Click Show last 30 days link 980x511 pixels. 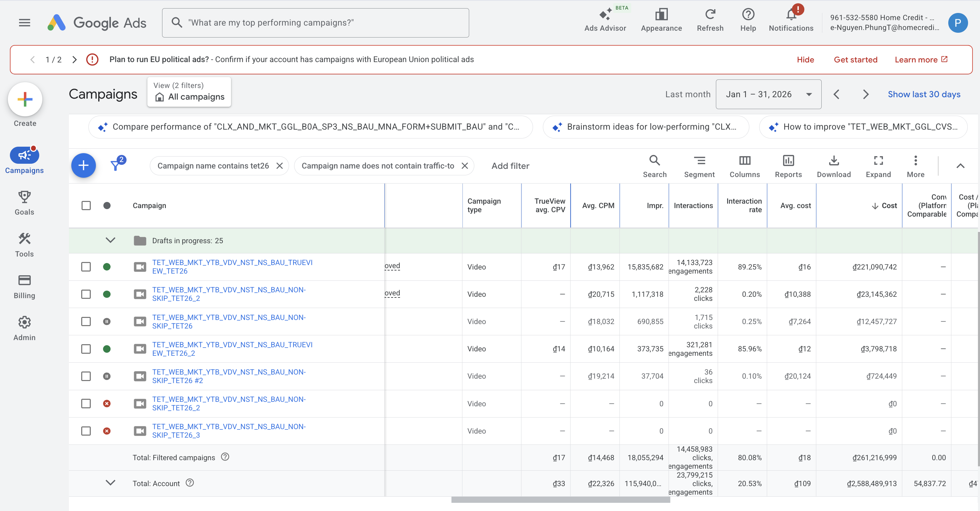point(924,94)
